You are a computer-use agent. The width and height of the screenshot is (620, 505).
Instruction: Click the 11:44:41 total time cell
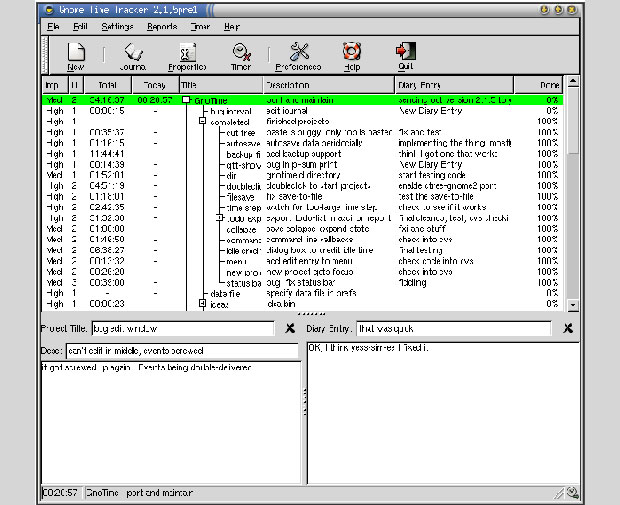(x=107, y=153)
